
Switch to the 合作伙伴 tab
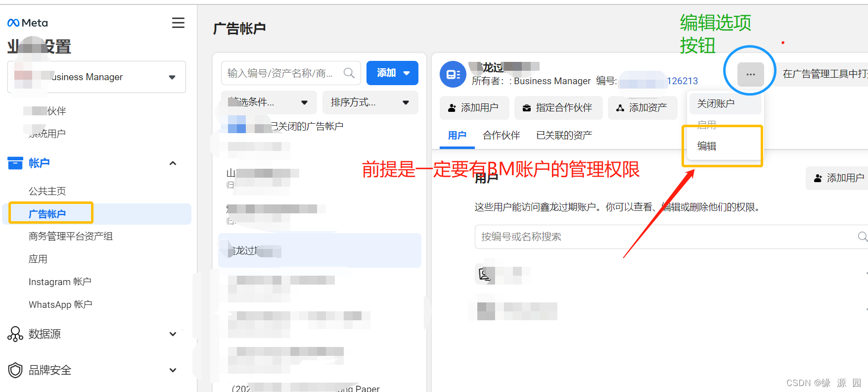click(x=501, y=136)
